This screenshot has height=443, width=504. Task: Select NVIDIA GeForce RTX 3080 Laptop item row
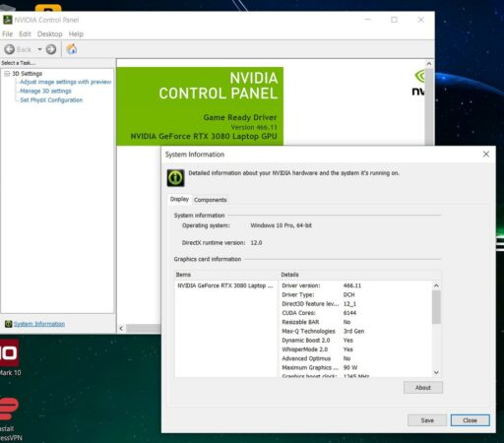(x=225, y=285)
